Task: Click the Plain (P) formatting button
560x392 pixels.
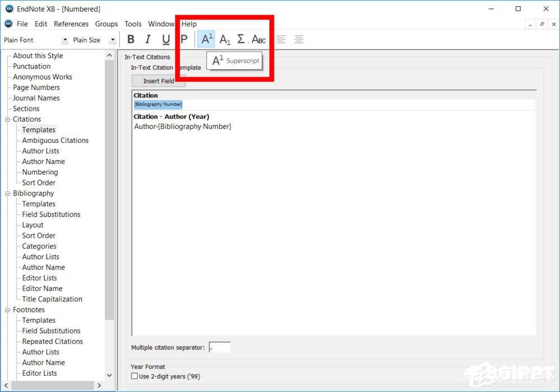Action: 184,39
